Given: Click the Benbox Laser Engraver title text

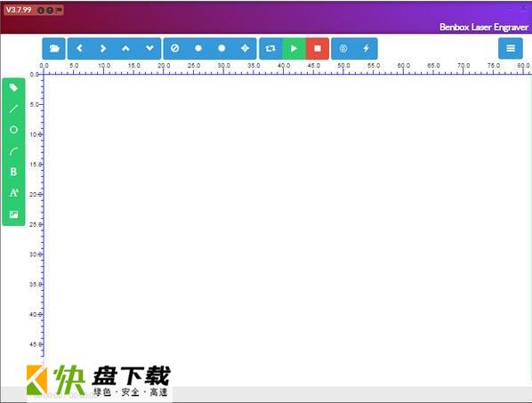Looking at the screenshot, I should (x=484, y=28).
